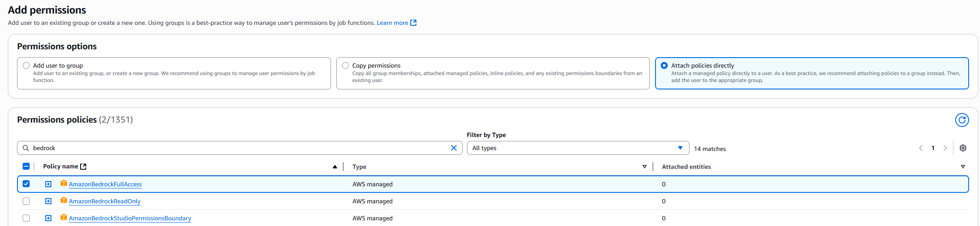Toggle the select-all policies checkbox
The height and width of the screenshot is (226, 980).
[x=26, y=166]
